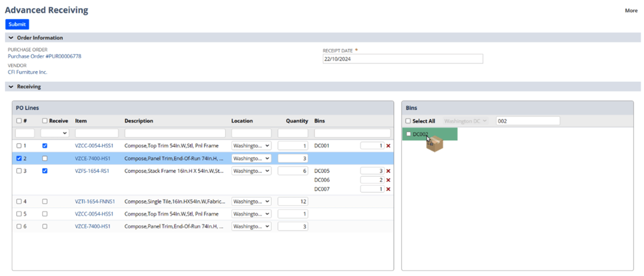Select line 3 row checkbox
The width and height of the screenshot is (644, 276).
point(19,171)
